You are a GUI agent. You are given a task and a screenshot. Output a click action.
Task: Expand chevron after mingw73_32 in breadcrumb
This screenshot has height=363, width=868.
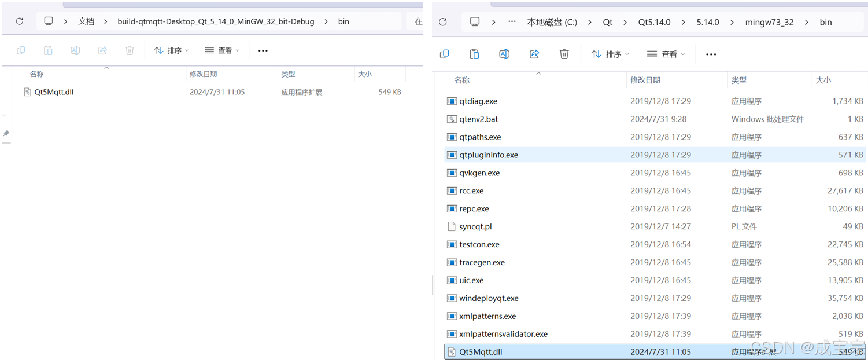[x=807, y=22]
